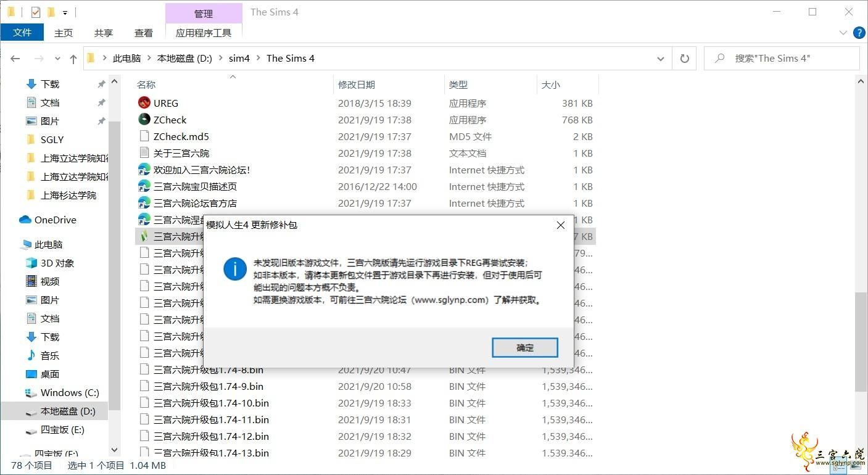Open 视频 folder in sidebar

coord(50,281)
